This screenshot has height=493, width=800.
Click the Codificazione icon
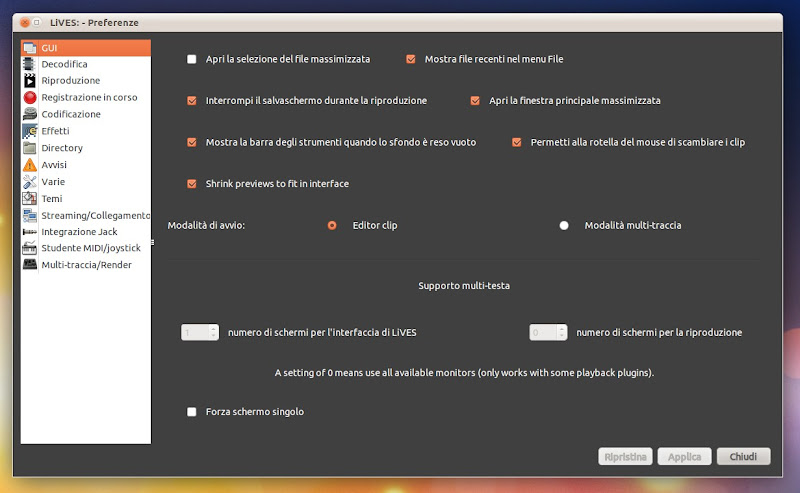pos(30,114)
